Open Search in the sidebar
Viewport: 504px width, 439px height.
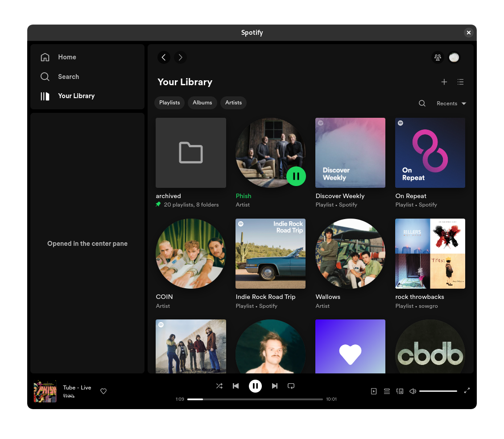coord(60,77)
